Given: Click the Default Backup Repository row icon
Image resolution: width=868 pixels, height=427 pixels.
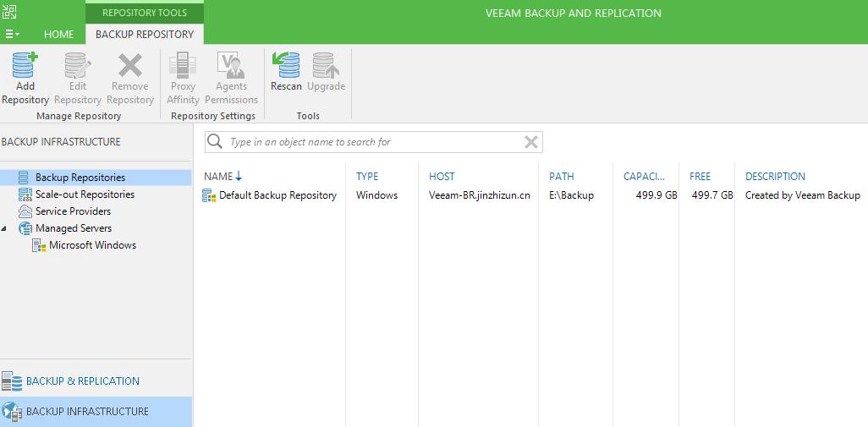Looking at the screenshot, I should [x=209, y=195].
